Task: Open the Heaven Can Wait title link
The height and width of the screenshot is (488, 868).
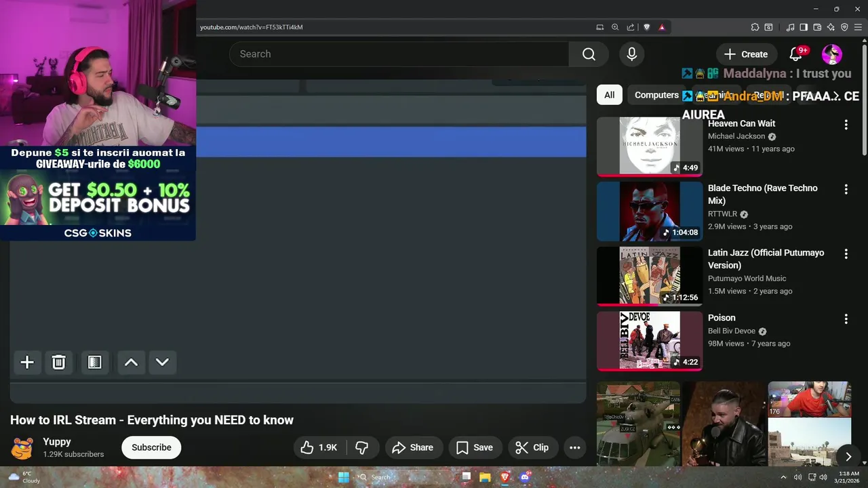Action: tap(741, 123)
